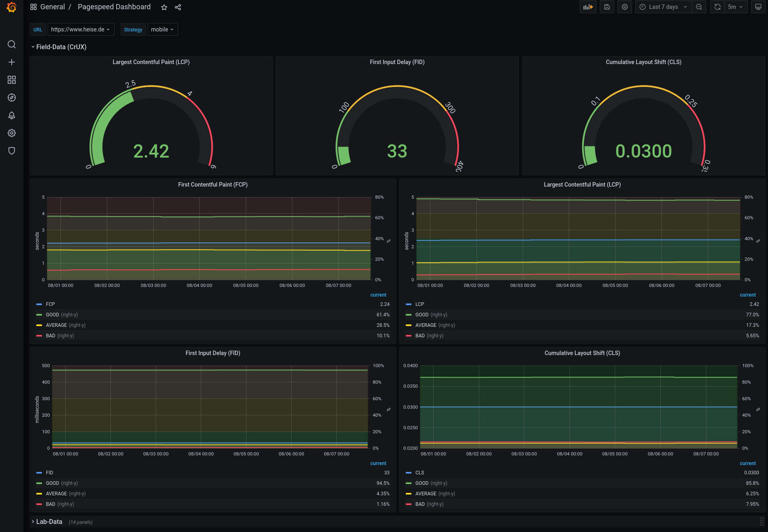This screenshot has width=768, height=532.
Task: Open the Alerting bell icon
Action: (12, 115)
